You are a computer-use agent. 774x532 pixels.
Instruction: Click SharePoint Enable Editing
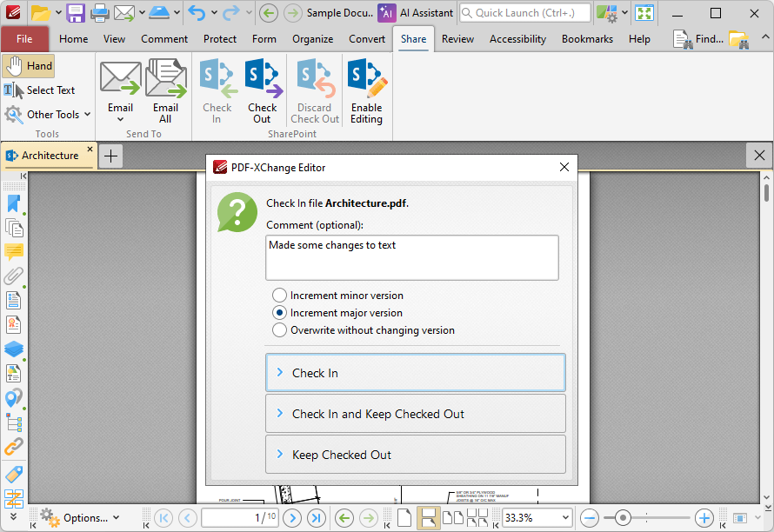click(366, 90)
